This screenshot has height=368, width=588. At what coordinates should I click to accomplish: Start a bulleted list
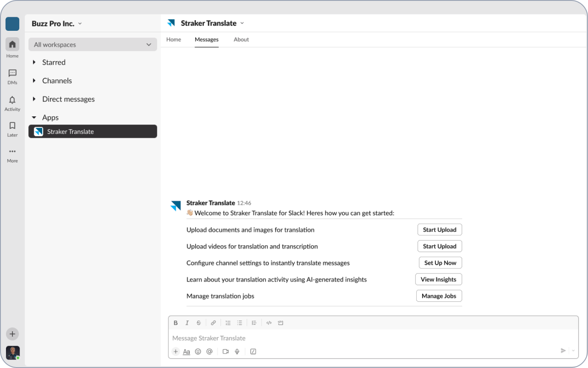(x=240, y=323)
